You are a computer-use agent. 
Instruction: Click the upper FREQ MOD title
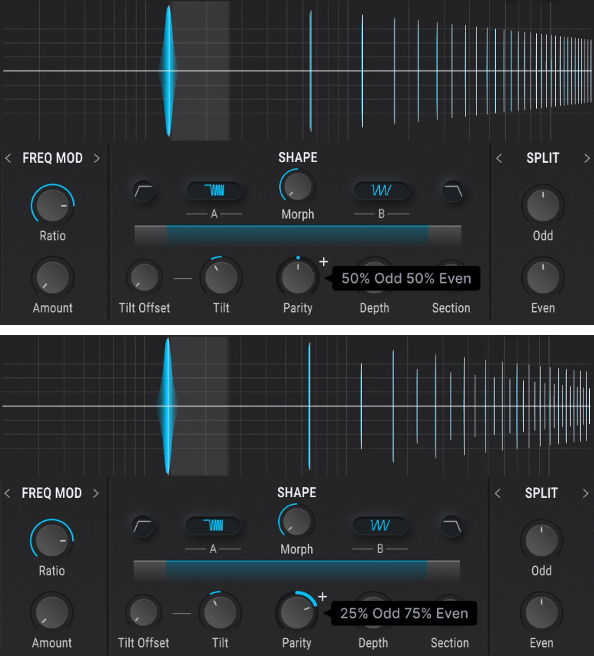click(52, 158)
